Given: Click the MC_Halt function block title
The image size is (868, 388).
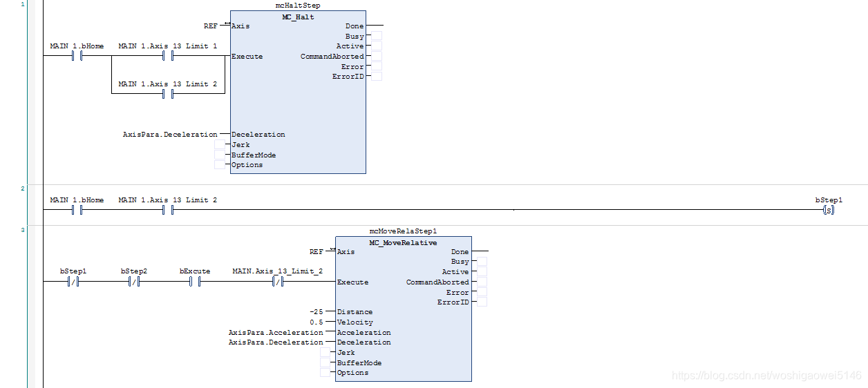Looking at the screenshot, I should tap(298, 17).
